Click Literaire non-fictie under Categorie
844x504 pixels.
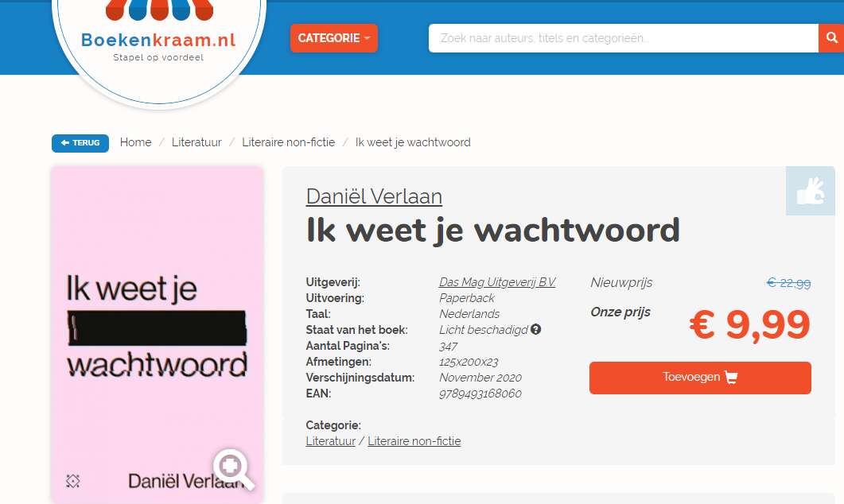414,441
